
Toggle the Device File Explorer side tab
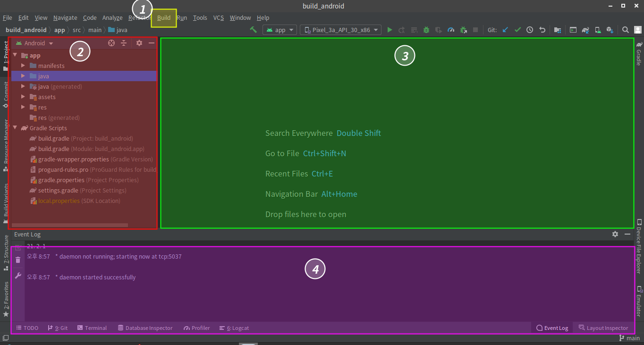(639, 246)
